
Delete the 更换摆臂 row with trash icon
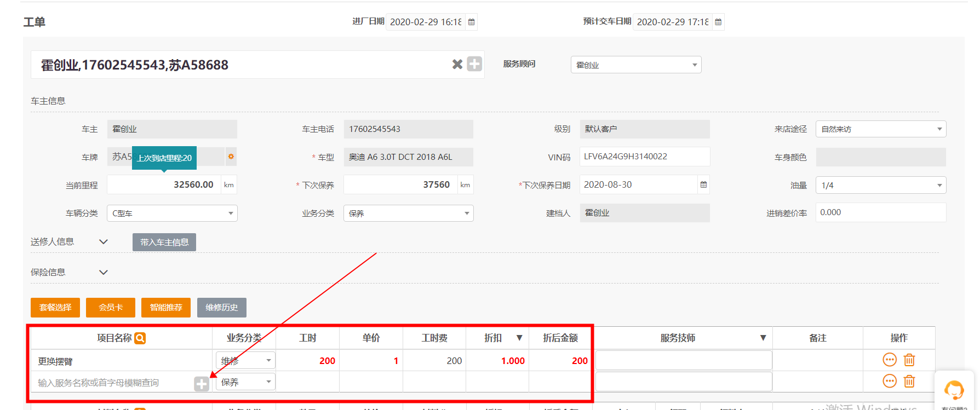909,360
